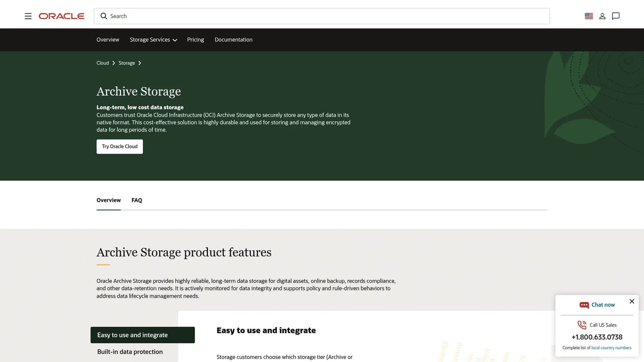
Task: Click the chevron after Storage breadcrumb
Action: [140, 63]
